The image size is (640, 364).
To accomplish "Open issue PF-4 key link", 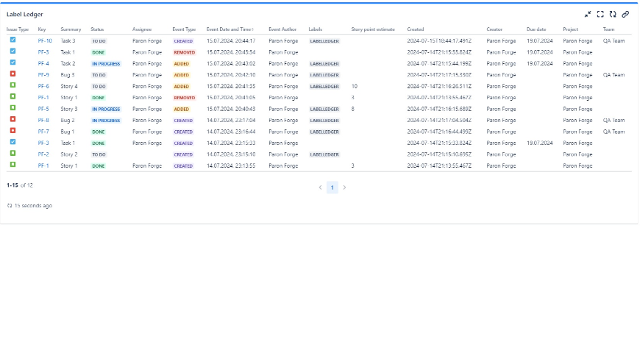I will click(43, 64).
